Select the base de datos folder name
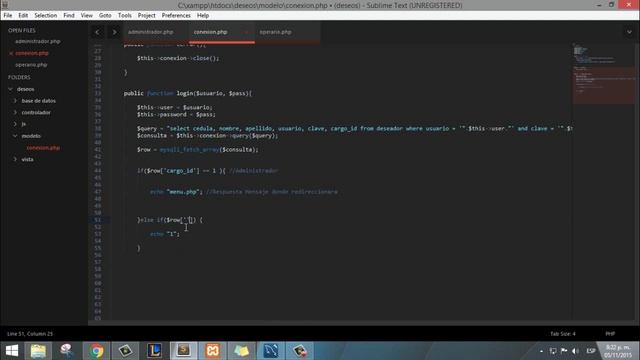This screenshot has height=360, width=640. click(x=39, y=101)
